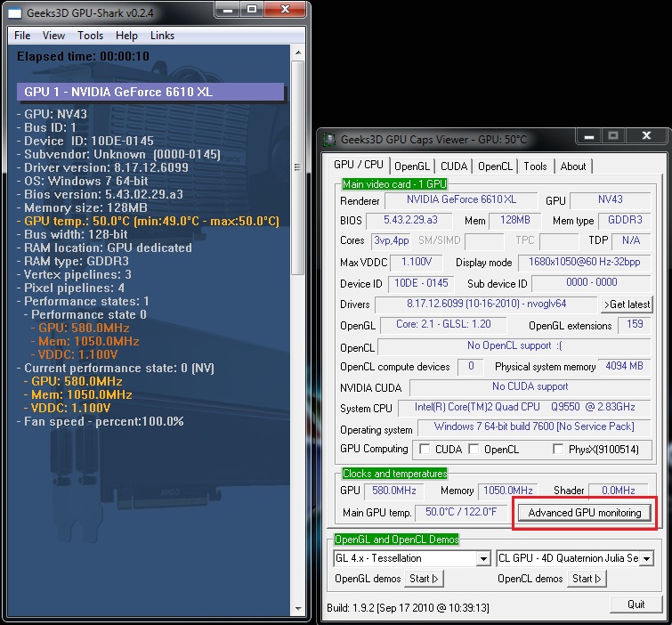672x625 pixels.
Task: Toggle the OpenCL checkbox under GPU Computing
Action: point(474,449)
